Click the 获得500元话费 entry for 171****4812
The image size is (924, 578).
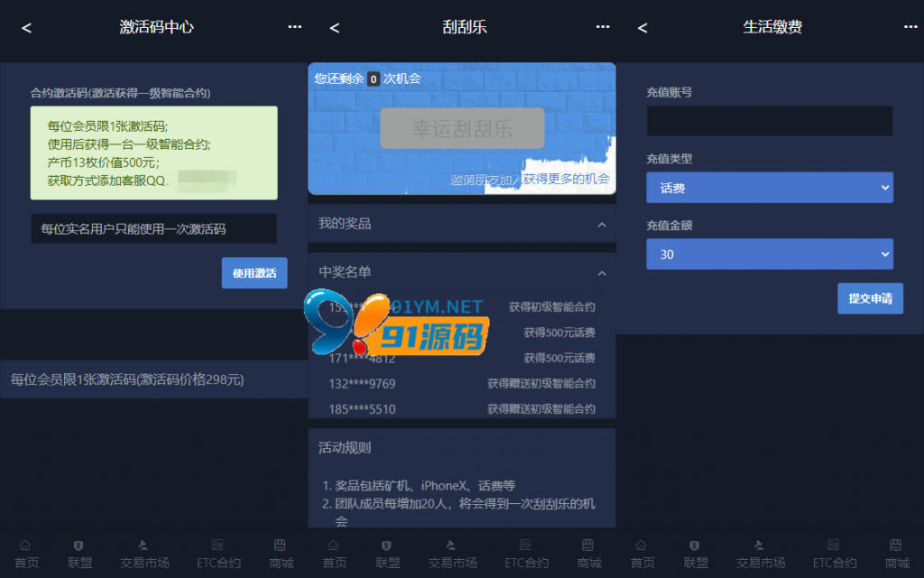tap(559, 358)
